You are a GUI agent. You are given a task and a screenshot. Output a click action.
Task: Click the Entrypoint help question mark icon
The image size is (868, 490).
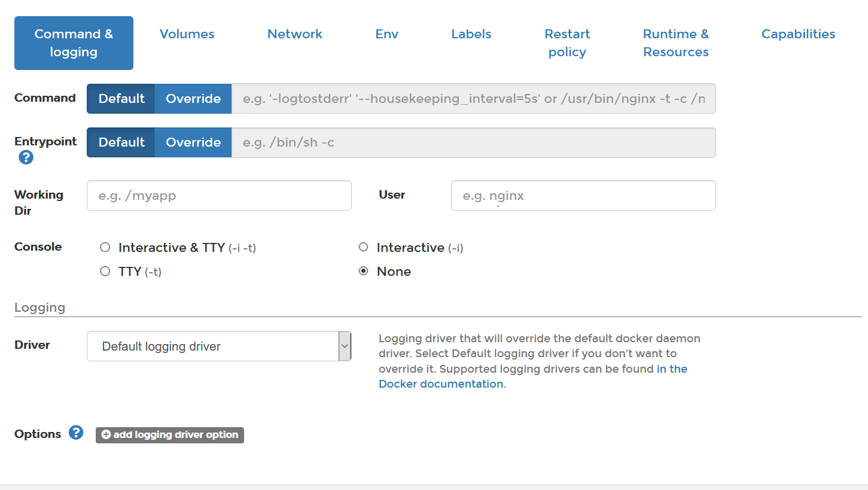(26, 158)
